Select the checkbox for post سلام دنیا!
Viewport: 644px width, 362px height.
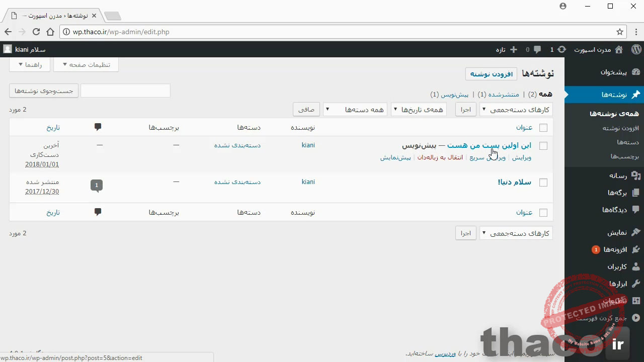click(543, 182)
